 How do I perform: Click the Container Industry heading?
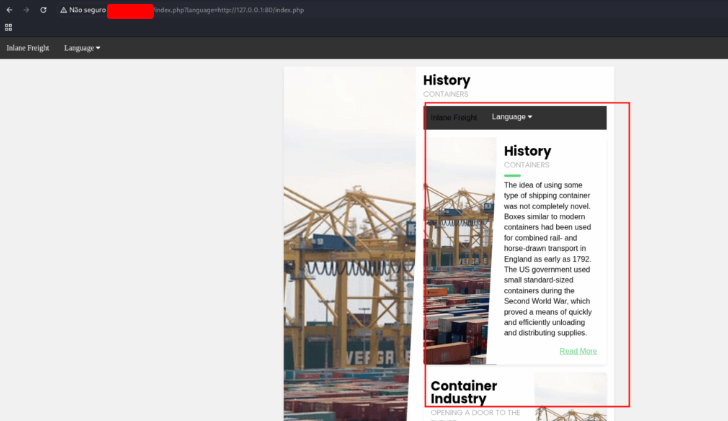point(464,392)
